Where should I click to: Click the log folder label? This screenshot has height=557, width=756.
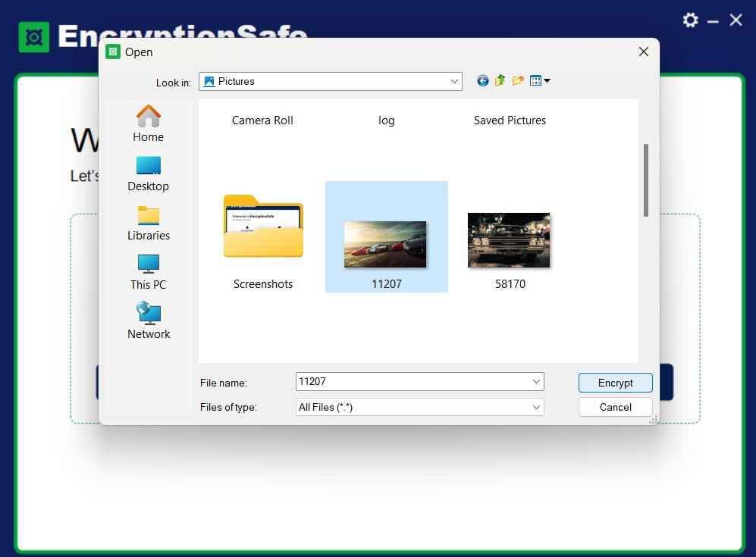pyautogui.click(x=386, y=120)
